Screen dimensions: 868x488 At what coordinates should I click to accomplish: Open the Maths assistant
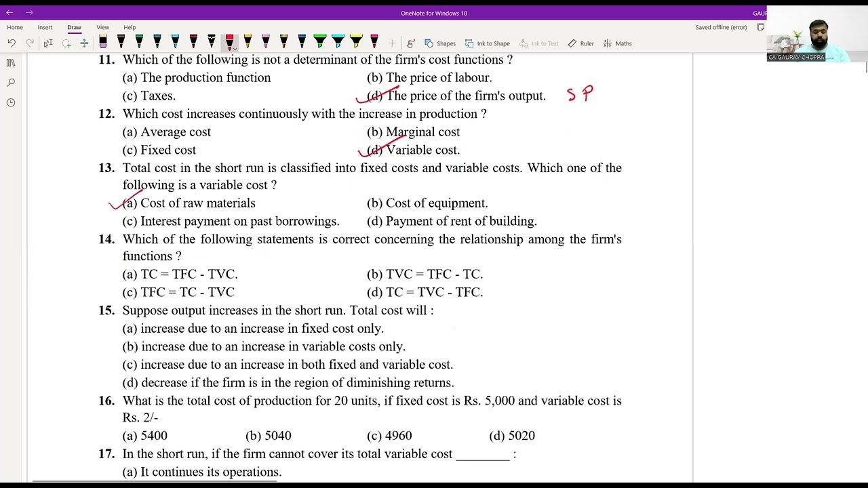click(x=618, y=43)
